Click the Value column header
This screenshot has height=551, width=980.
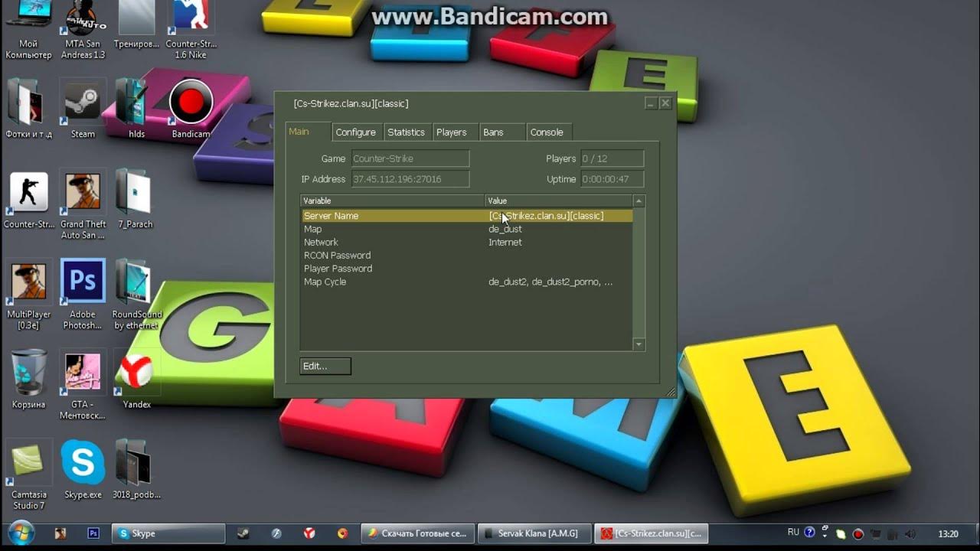click(x=559, y=201)
